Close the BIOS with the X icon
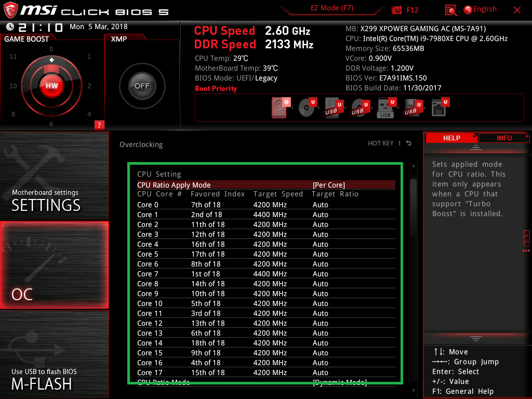The height and width of the screenshot is (399, 532). pyautogui.click(x=517, y=10)
